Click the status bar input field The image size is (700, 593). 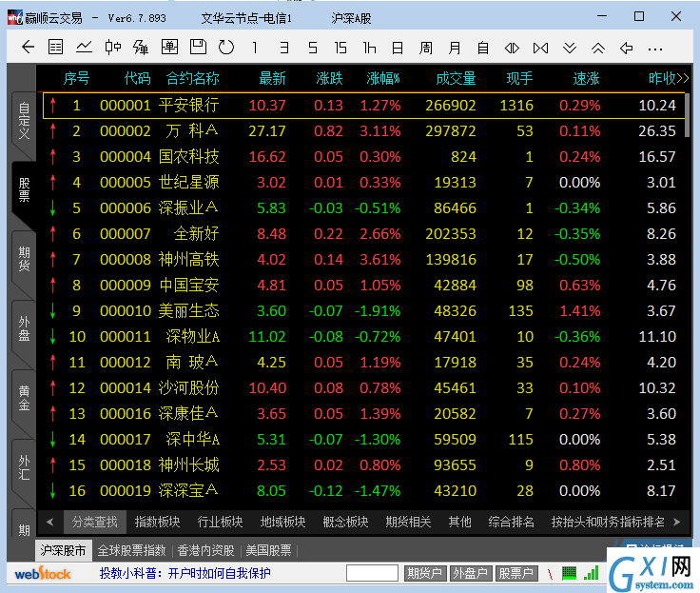pos(372,573)
